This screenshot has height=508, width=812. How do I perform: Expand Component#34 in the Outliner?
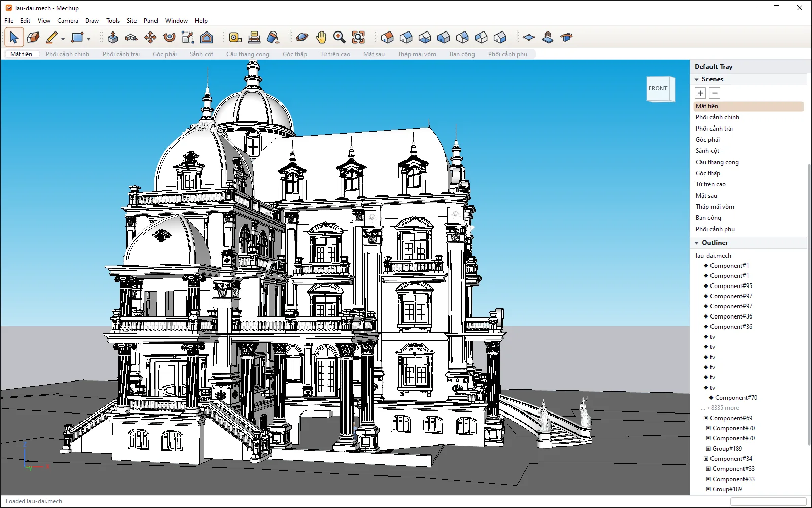coord(706,459)
